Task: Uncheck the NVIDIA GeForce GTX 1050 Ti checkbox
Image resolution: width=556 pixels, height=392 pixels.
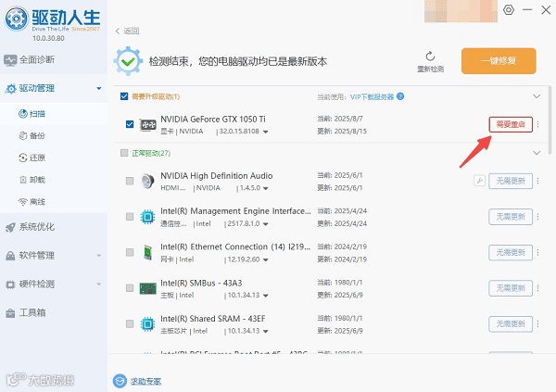Action: coord(130,124)
